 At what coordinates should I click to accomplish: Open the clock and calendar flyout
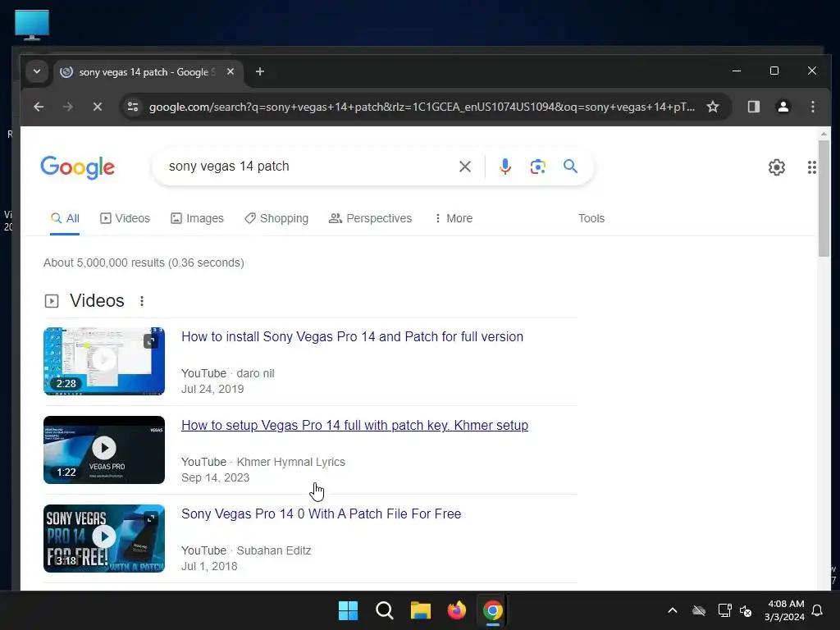click(x=785, y=610)
